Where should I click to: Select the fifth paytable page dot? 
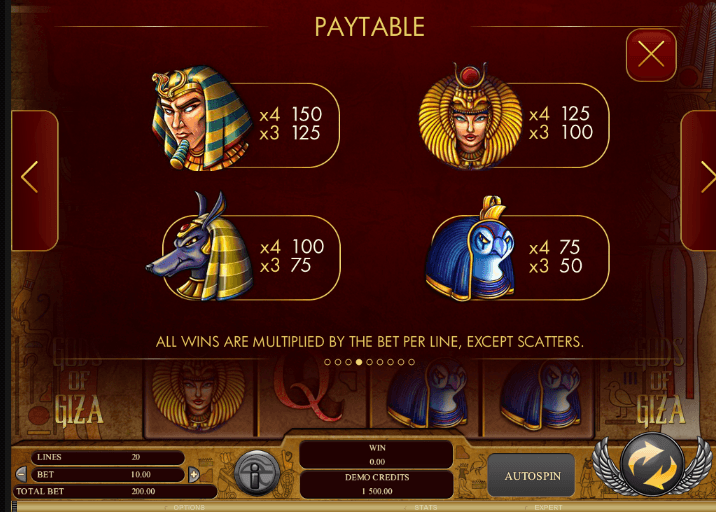coord(369,362)
